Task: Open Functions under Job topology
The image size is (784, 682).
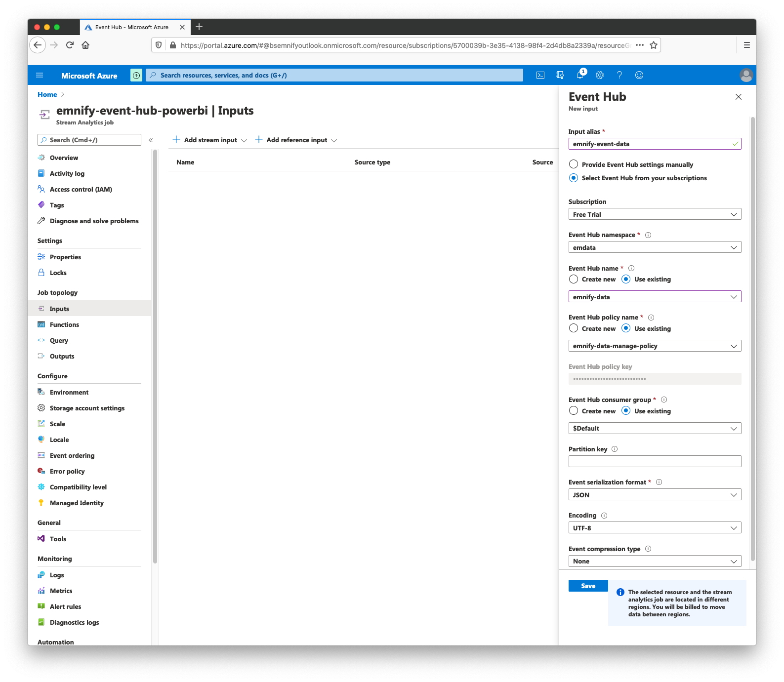Action: tap(64, 325)
